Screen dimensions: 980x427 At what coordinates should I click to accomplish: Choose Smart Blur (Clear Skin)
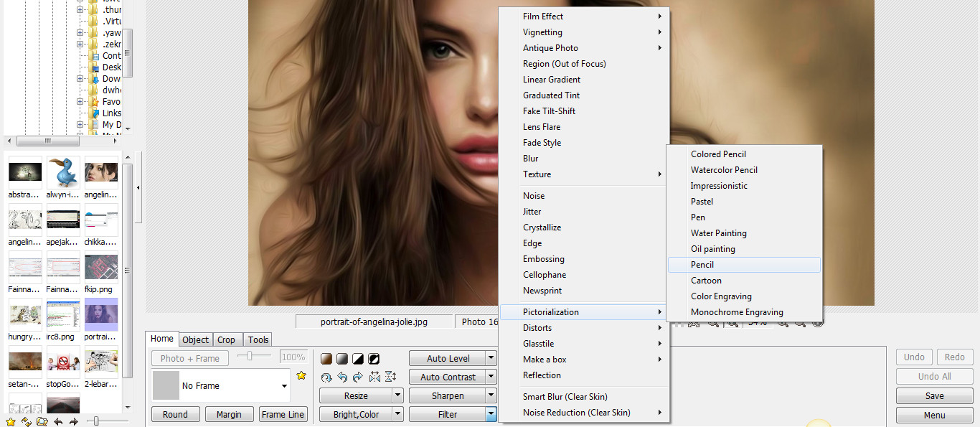tap(584, 397)
